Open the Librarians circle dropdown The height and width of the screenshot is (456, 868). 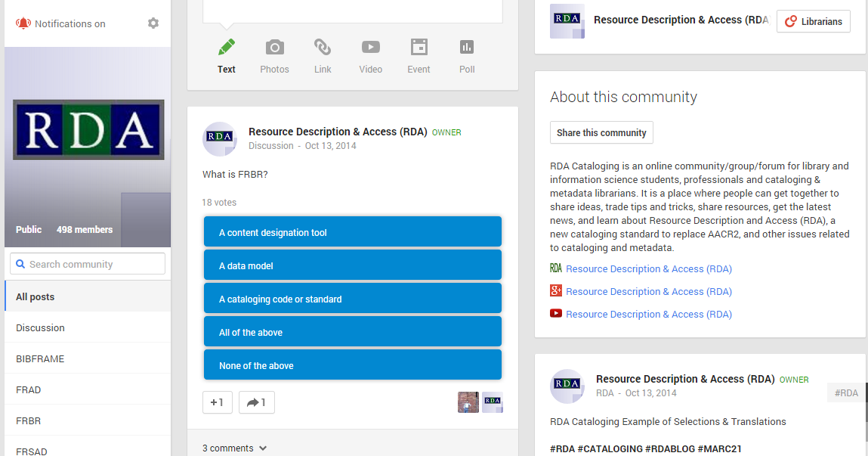coord(813,21)
